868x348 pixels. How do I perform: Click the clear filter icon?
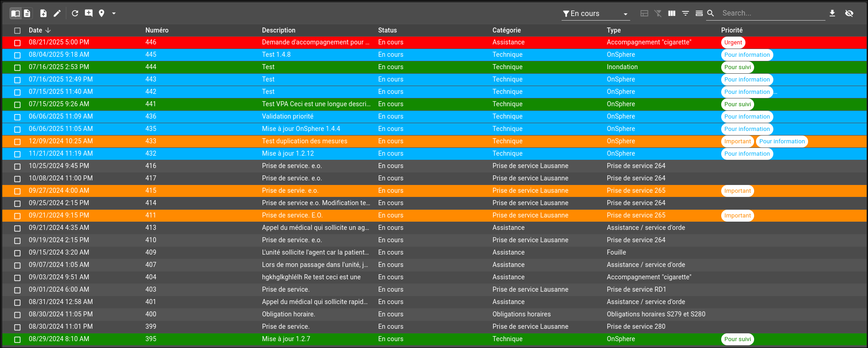(x=658, y=13)
